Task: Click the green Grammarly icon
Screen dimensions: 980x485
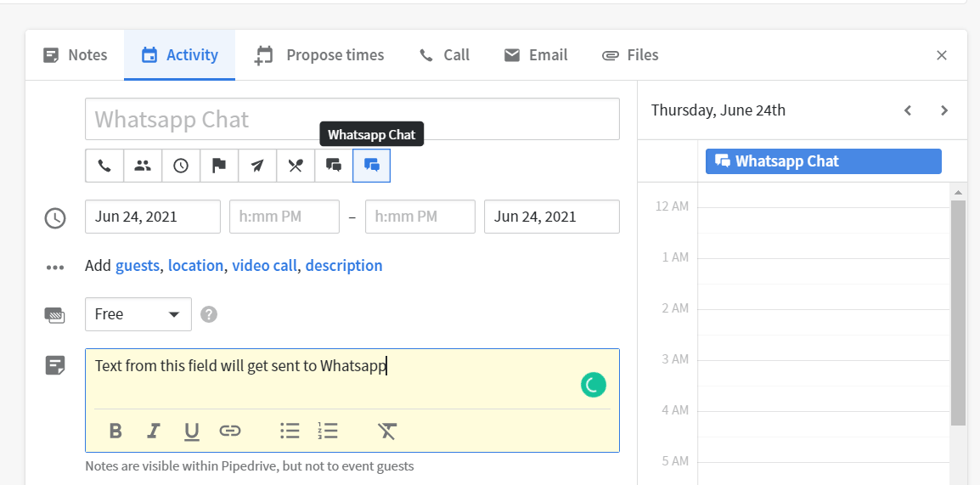Action: (x=593, y=385)
